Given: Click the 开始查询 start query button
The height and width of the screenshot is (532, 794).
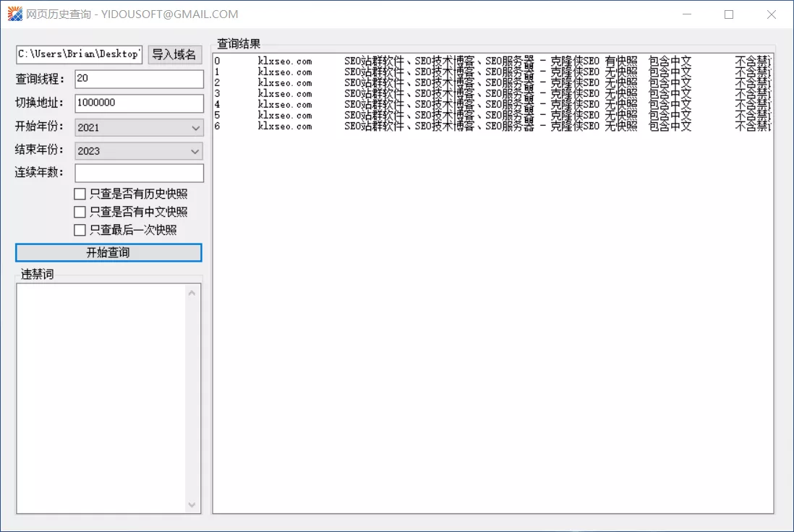Looking at the screenshot, I should 108,252.
